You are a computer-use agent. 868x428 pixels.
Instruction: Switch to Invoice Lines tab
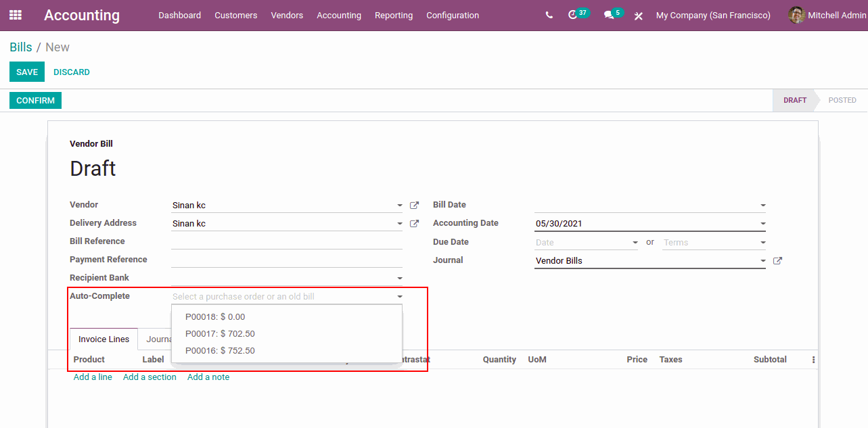tap(104, 339)
